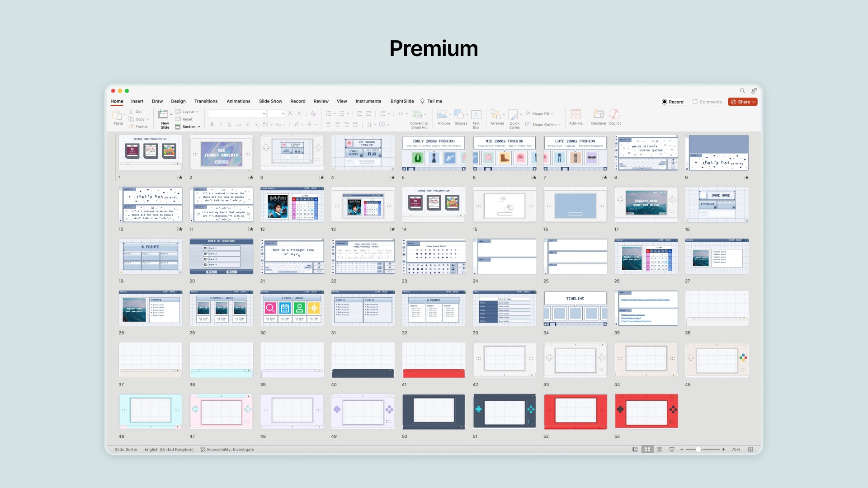The width and height of the screenshot is (868, 488).
Task: Click the Comments button
Action: [707, 102]
